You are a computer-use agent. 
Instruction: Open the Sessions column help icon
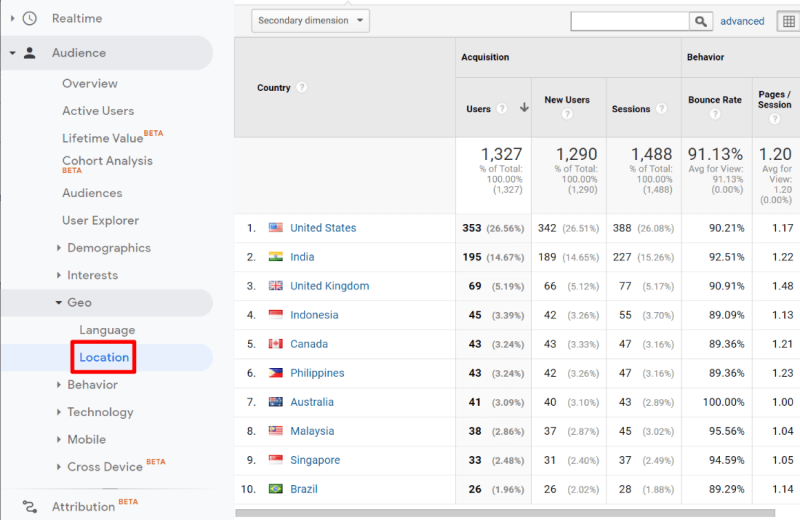661,109
